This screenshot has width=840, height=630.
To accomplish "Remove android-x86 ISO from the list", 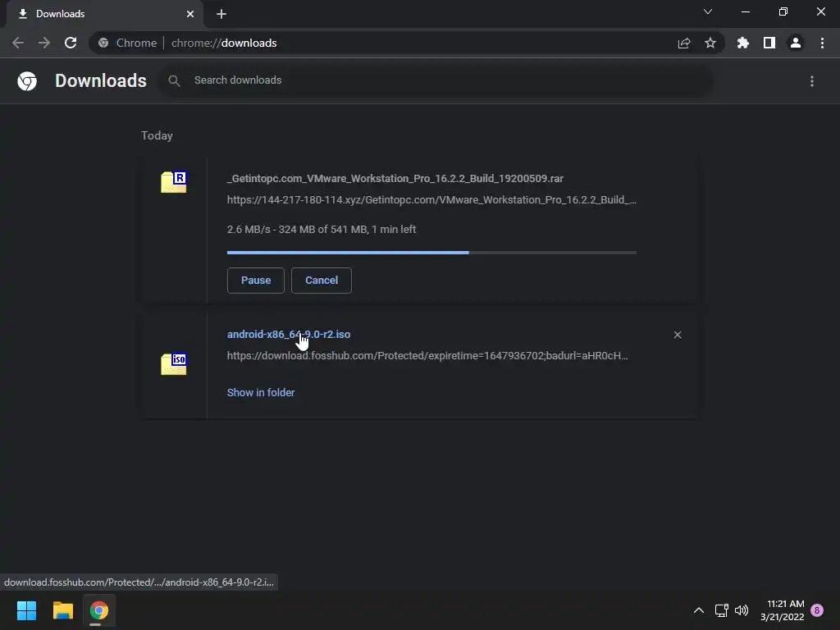I will click(678, 335).
